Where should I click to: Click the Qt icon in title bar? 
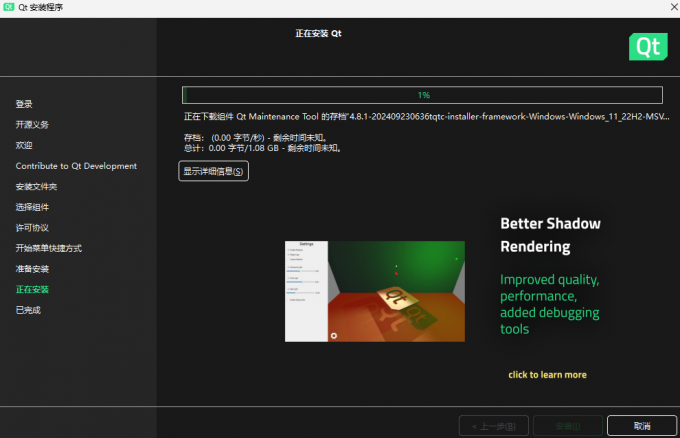click(x=9, y=7)
